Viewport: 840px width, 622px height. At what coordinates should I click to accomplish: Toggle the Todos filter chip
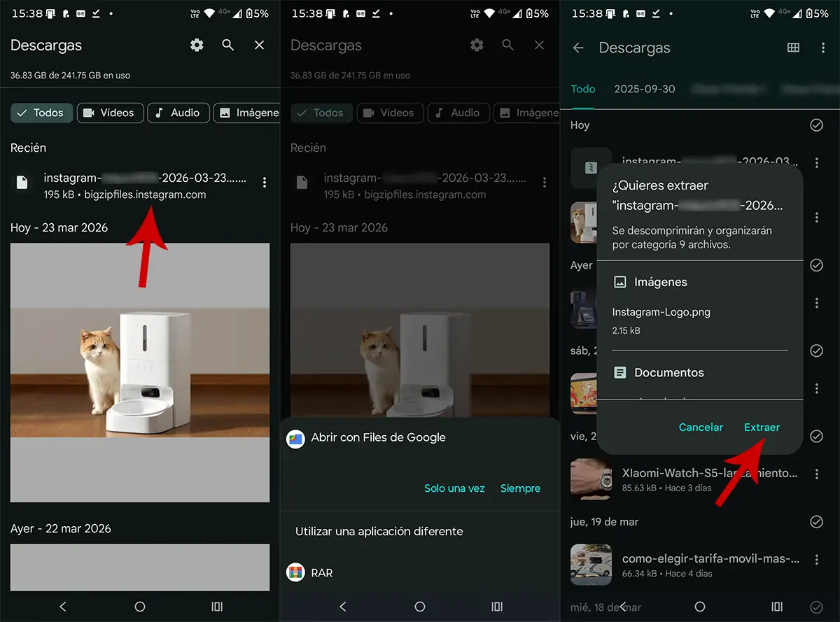(41, 113)
